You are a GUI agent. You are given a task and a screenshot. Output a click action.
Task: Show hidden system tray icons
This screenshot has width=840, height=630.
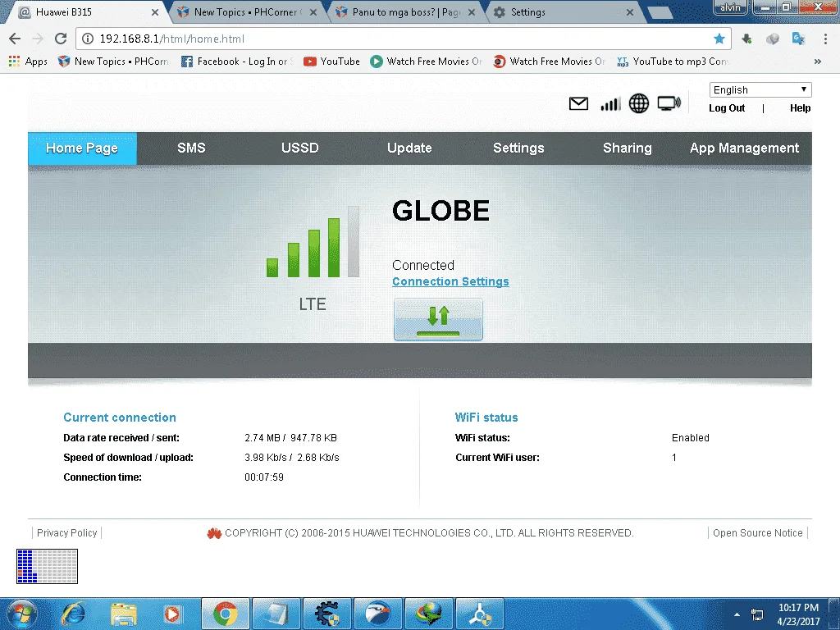click(737, 614)
